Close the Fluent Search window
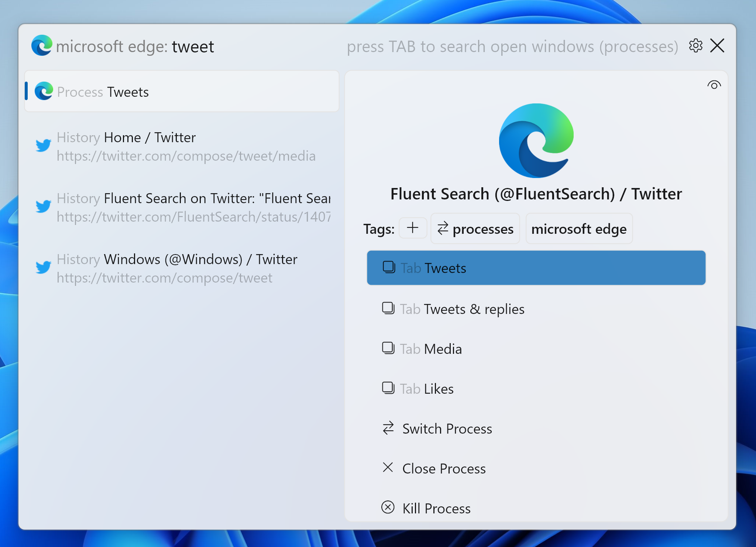The width and height of the screenshot is (756, 547). 717,46
